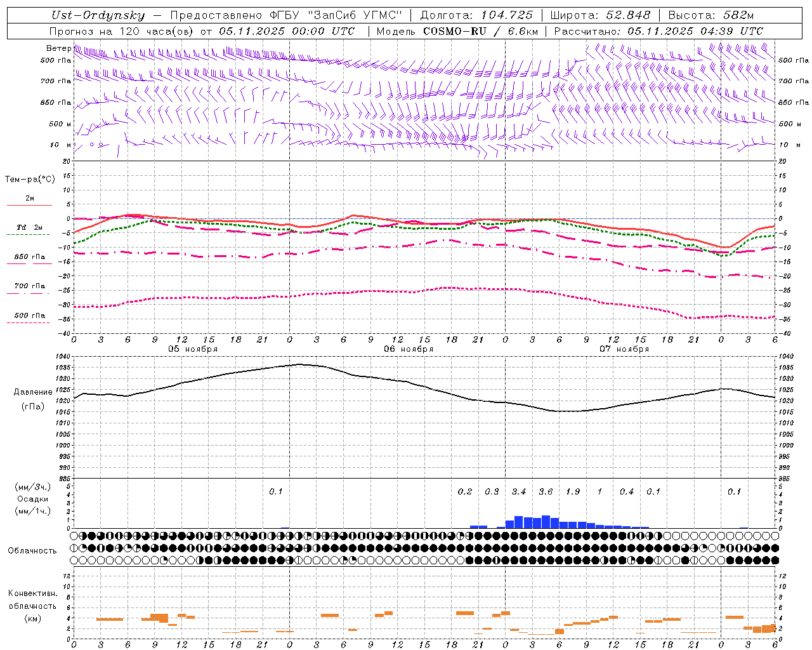The image size is (812, 650).
Task: Select the 3.6 precipitation value
Action: (546, 492)
